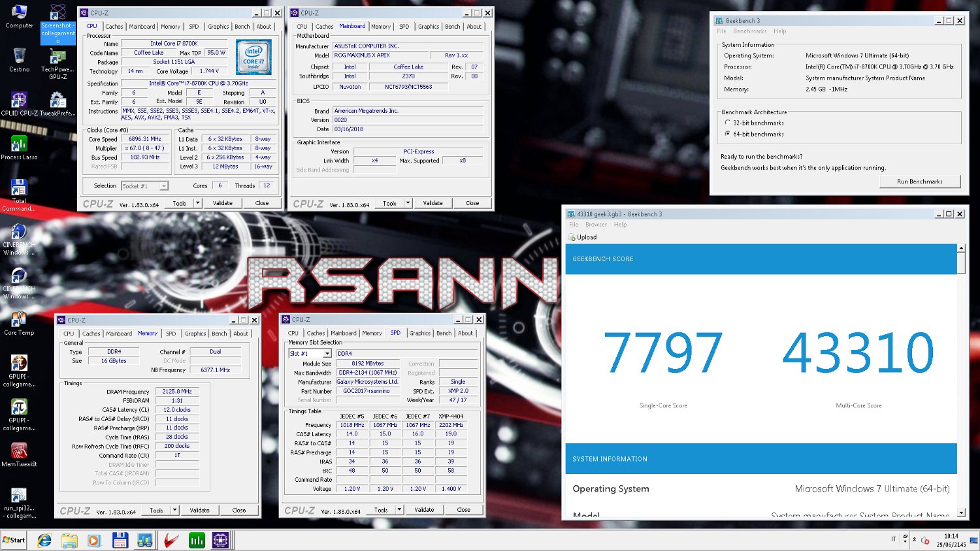Screen dimensions: 980x551
Task: Click Close in the Memory window
Action: click(x=239, y=510)
